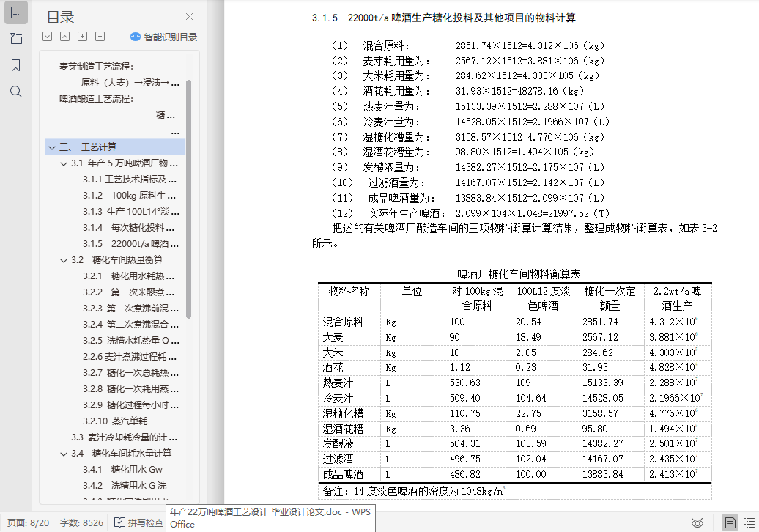Open the bookmark panel icon
Screen dimensions: 759x532
tap(16, 65)
